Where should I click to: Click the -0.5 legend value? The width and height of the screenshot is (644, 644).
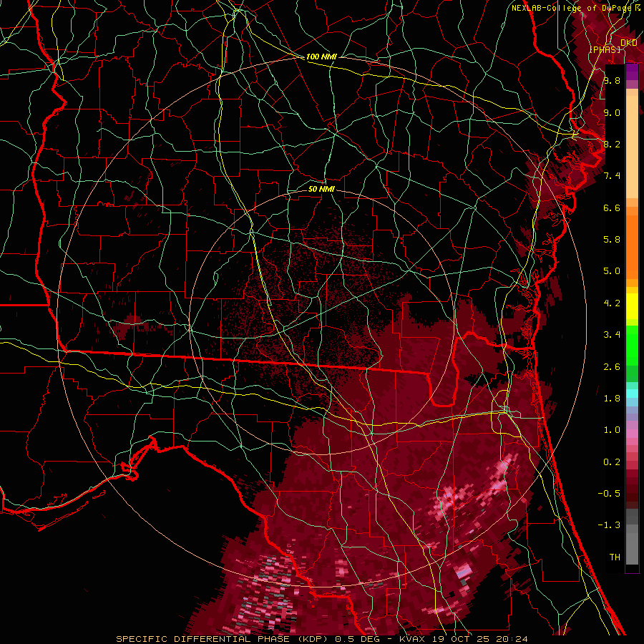point(609,494)
